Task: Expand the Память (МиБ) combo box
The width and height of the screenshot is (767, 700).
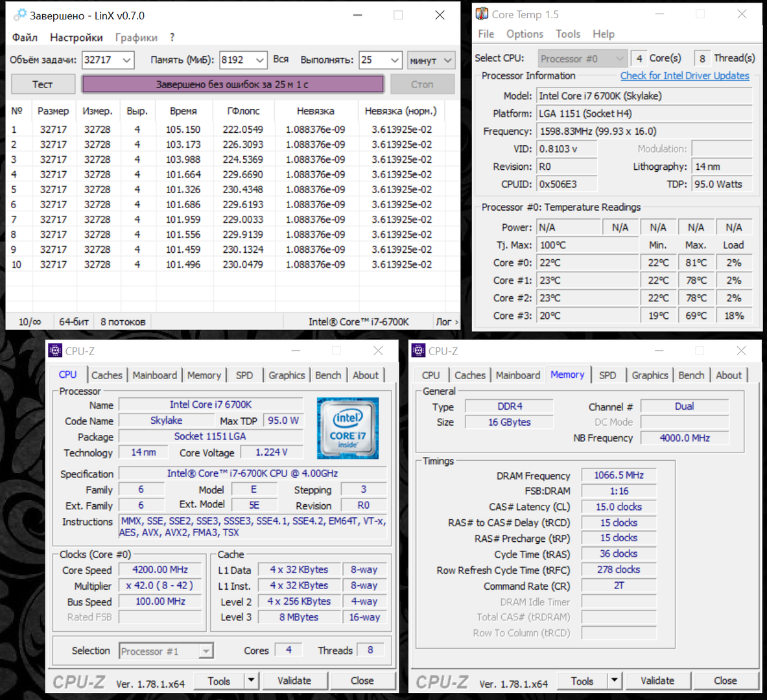Action: point(259,60)
